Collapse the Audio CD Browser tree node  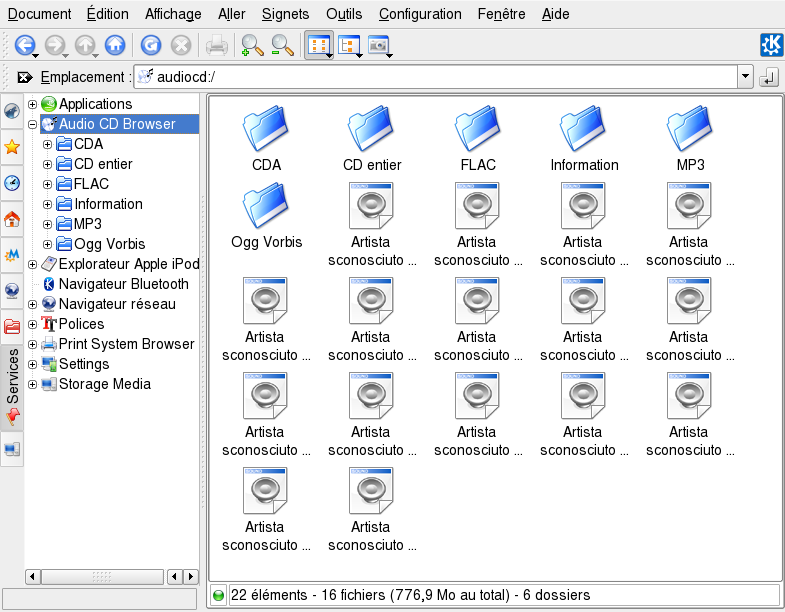33,124
